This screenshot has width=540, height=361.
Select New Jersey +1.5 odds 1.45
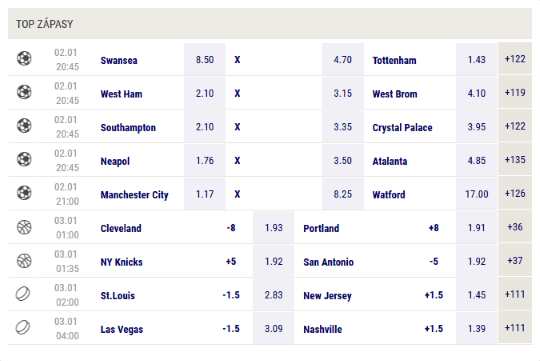point(477,295)
